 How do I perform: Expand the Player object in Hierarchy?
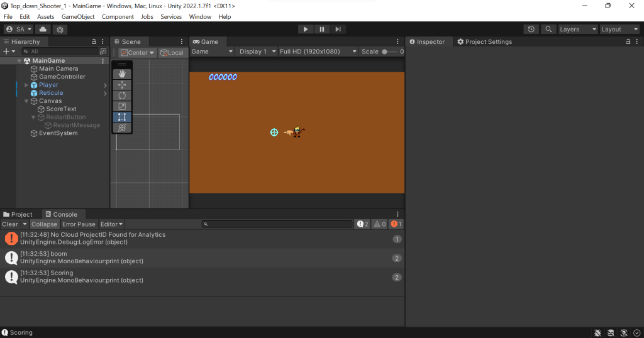pyautogui.click(x=26, y=85)
